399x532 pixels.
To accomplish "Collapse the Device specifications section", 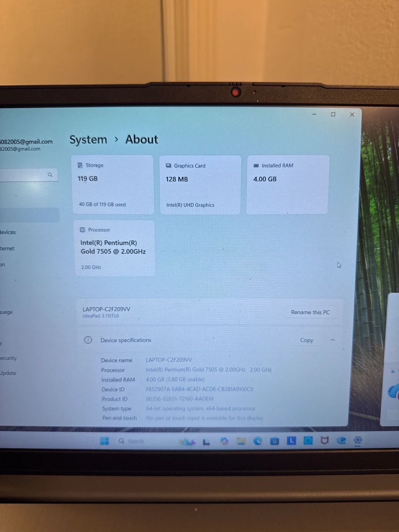I will (x=332, y=340).
